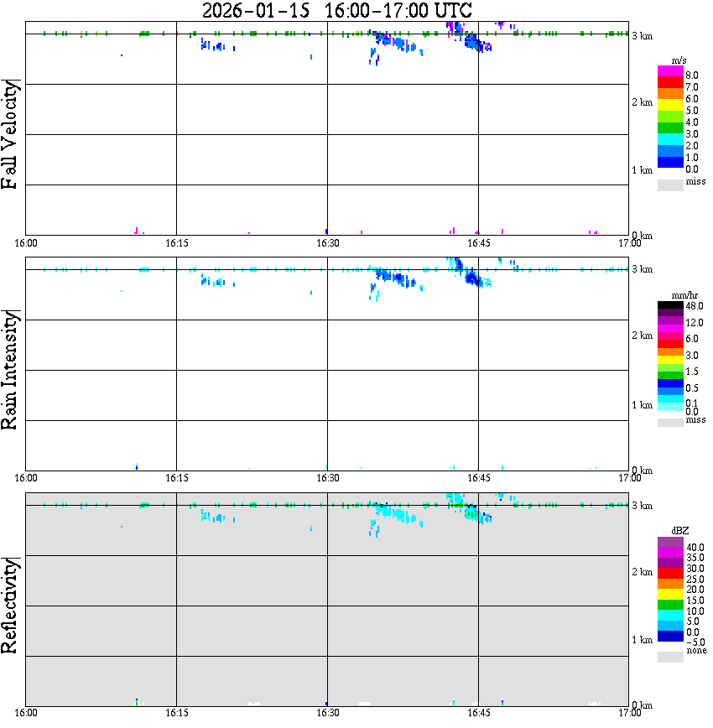Click the title "2026-01-15 16:00-17:00 UTC"
Image resolution: width=713 pixels, height=728 pixels.
pos(336,10)
